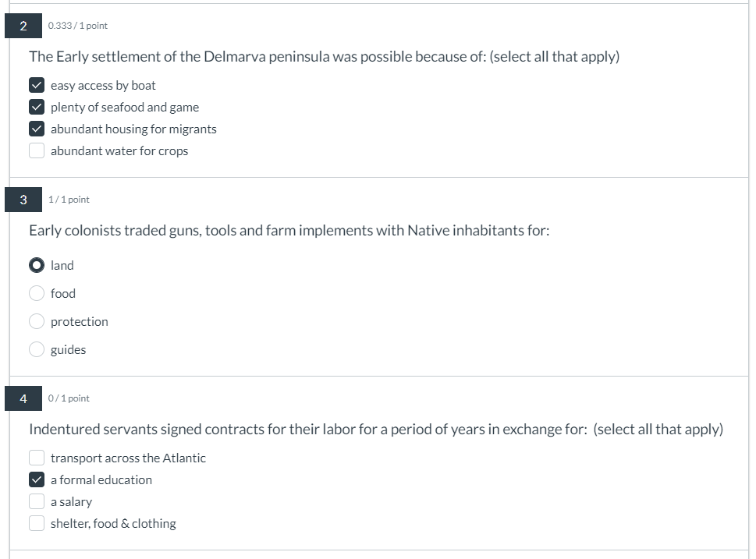This screenshot has height=559, width=756.
Task: Click the '0.333 / 1 point' score label
Action: click(x=77, y=26)
